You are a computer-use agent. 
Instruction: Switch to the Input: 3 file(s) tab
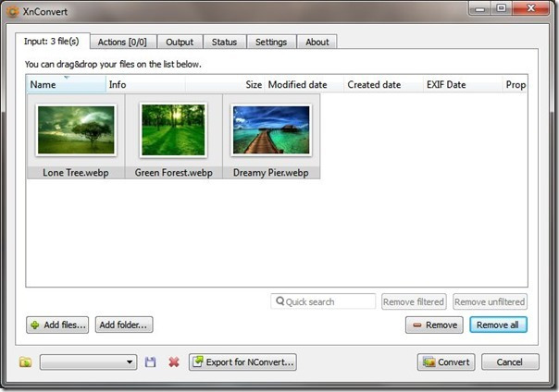click(x=52, y=42)
